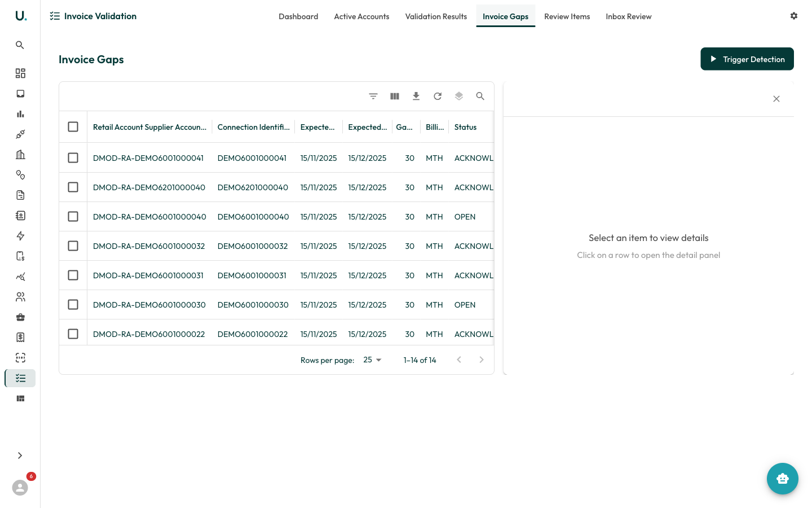Screen dimensions: 812x508
Task: Open the chatbot assistant button
Action: tap(783, 479)
